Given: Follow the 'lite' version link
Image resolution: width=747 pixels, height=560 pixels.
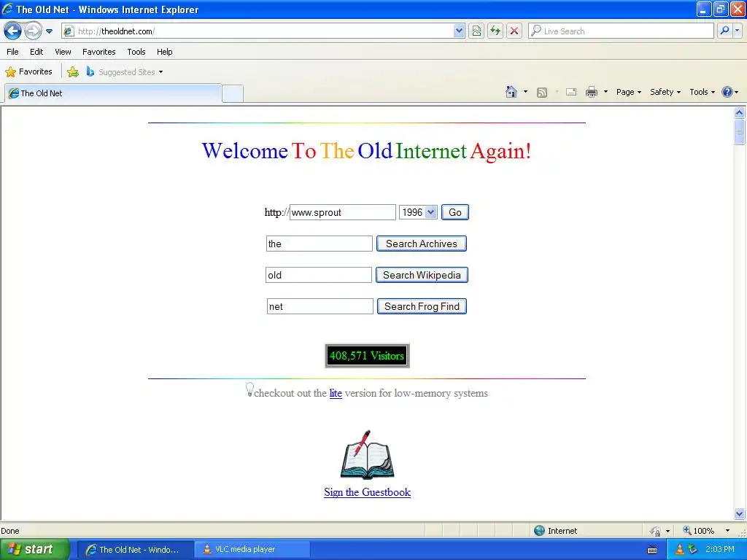Looking at the screenshot, I should point(336,393).
